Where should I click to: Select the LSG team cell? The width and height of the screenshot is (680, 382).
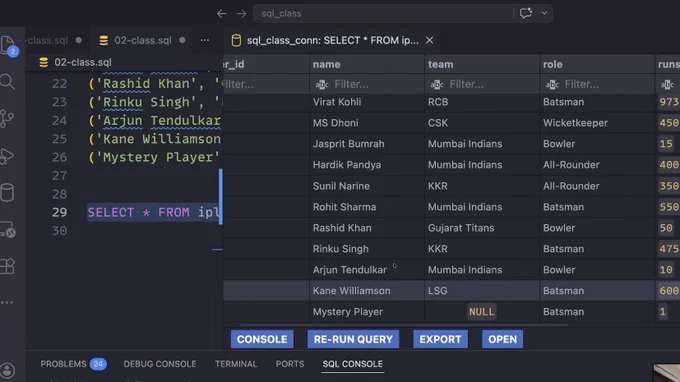(482, 291)
